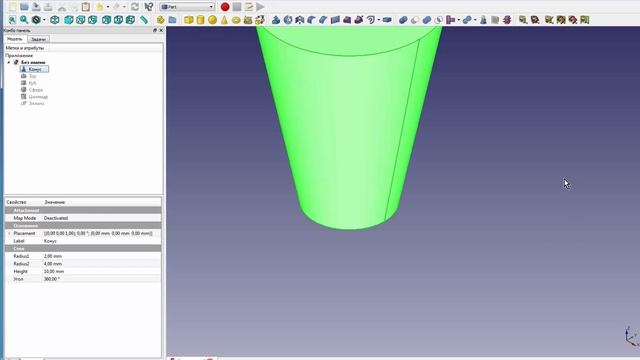Open parametric primitives dialog
Viewport: 640px width, 360px height.
(x=248, y=20)
